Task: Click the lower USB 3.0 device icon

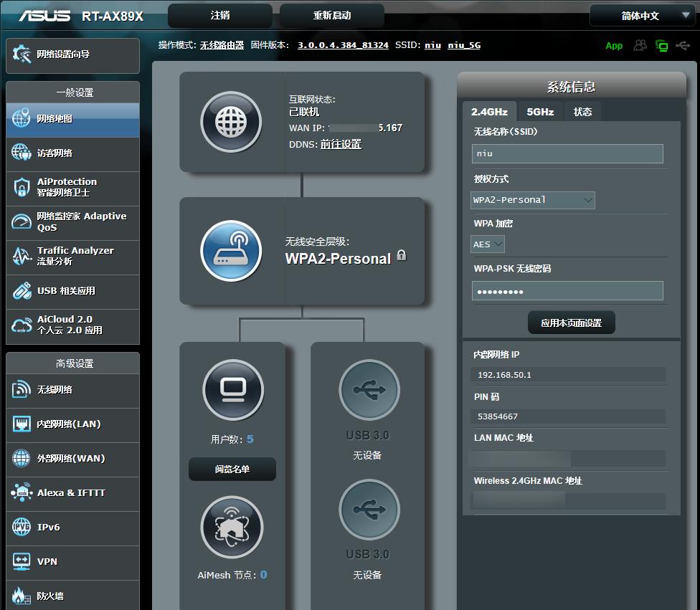Action: 369,509
